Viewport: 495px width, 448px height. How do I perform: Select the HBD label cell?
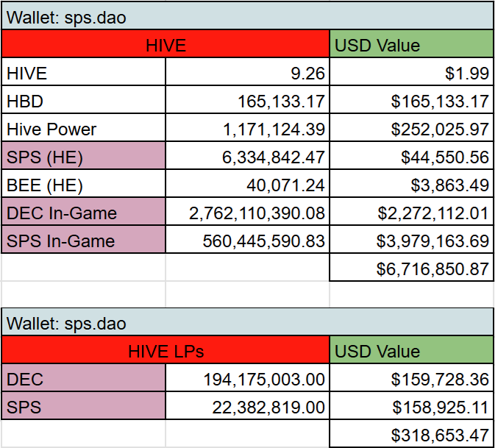(83, 99)
